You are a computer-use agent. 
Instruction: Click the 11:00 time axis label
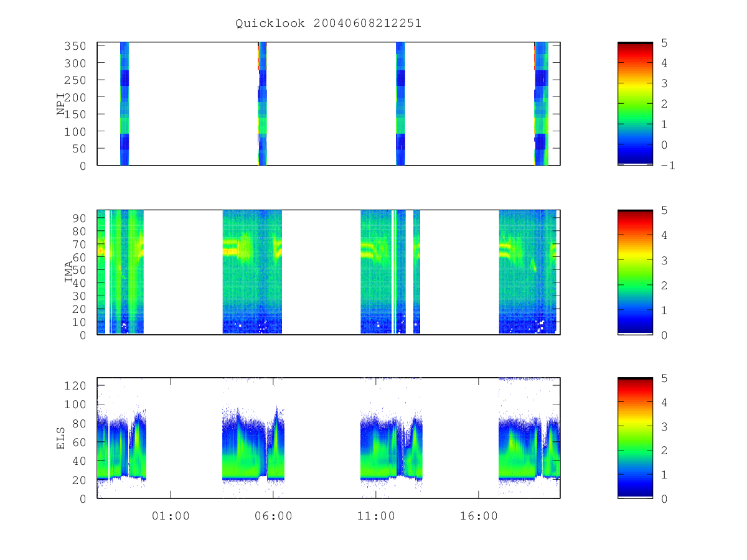coord(376,516)
